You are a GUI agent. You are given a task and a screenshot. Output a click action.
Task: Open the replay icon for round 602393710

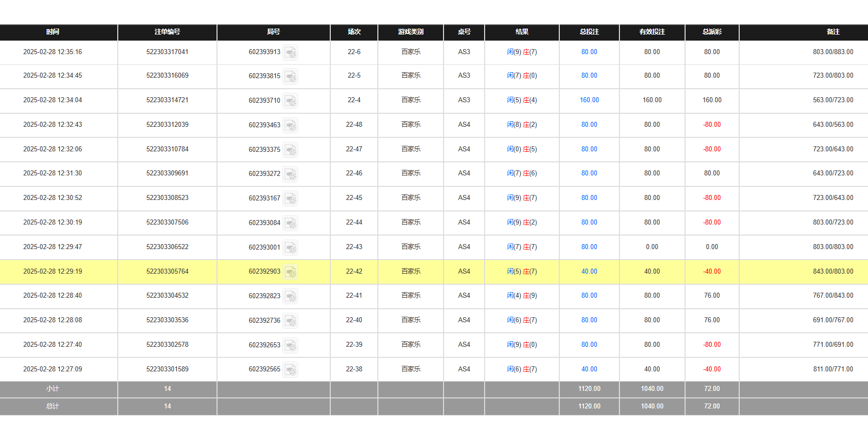coord(290,101)
